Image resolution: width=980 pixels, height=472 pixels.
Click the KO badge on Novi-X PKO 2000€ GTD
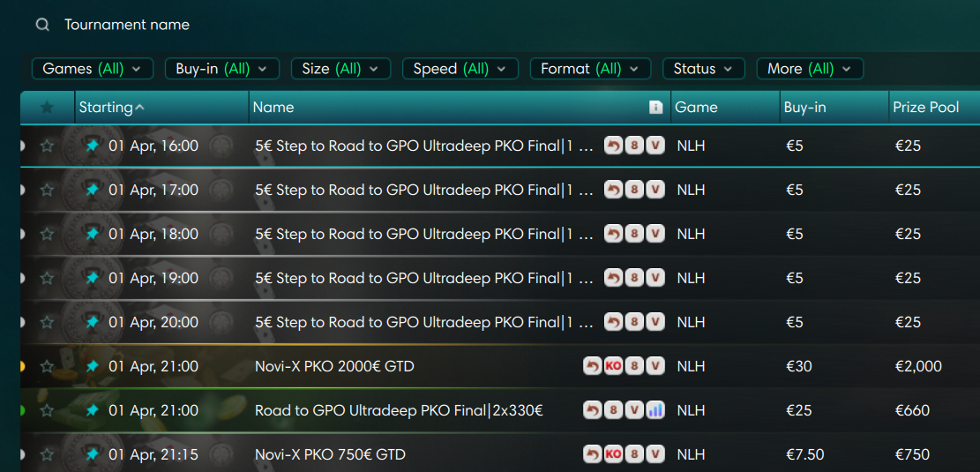(x=613, y=366)
